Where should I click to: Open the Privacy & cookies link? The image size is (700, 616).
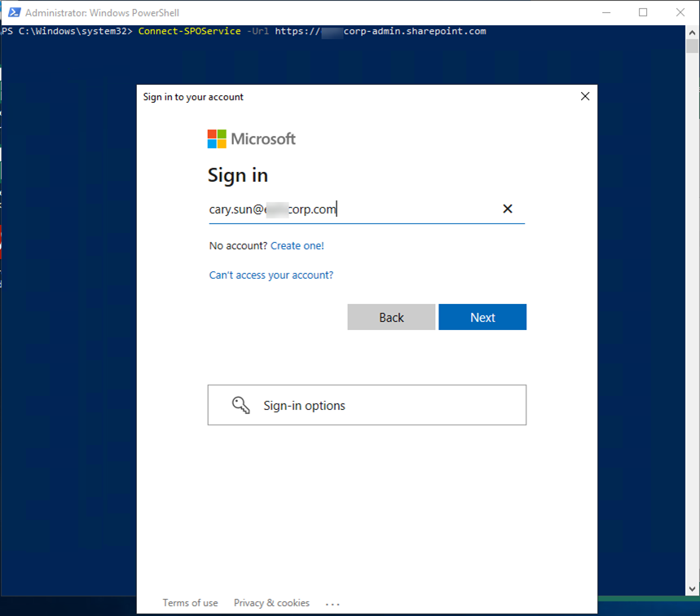[x=271, y=603]
